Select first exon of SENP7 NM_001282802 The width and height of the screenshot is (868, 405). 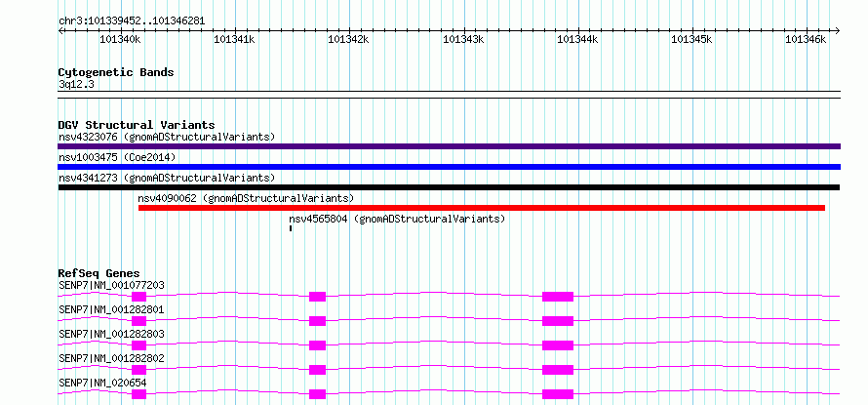pos(138,370)
